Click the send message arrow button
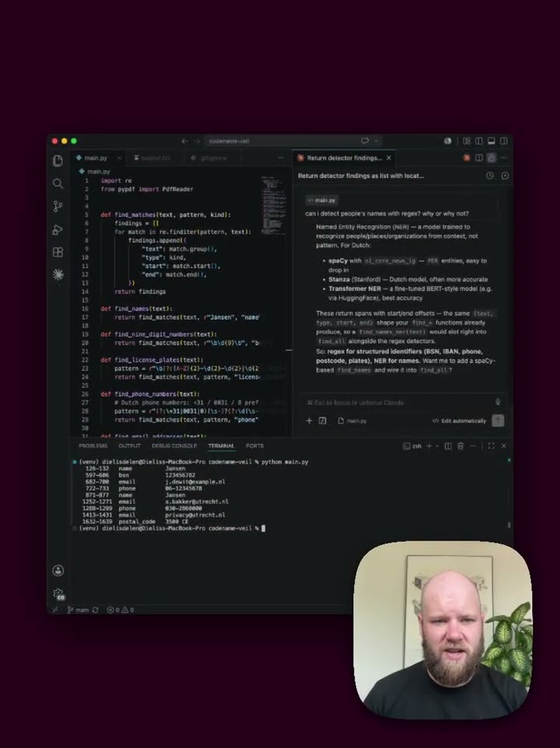Viewport: 560px width, 748px height. [x=498, y=421]
